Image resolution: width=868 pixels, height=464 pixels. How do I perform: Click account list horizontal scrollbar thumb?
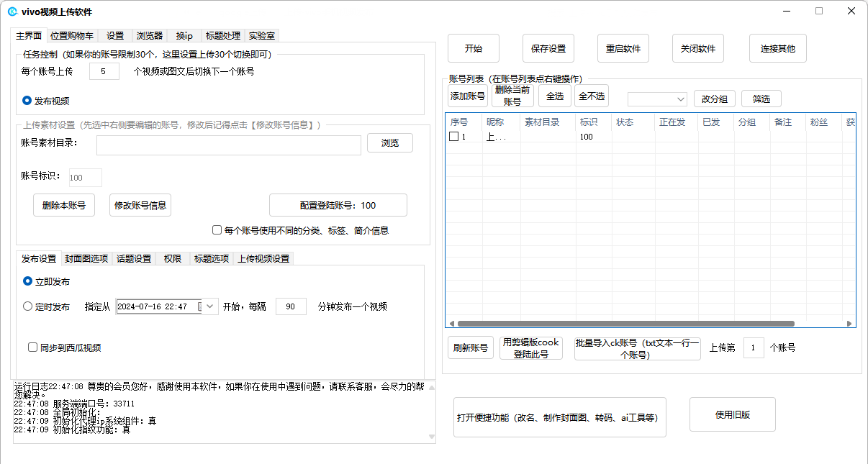point(626,324)
